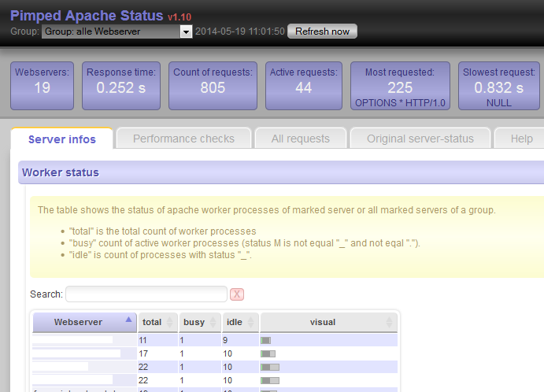Click total value 17 cell
The image size is (544, 392).
point(157,353)
